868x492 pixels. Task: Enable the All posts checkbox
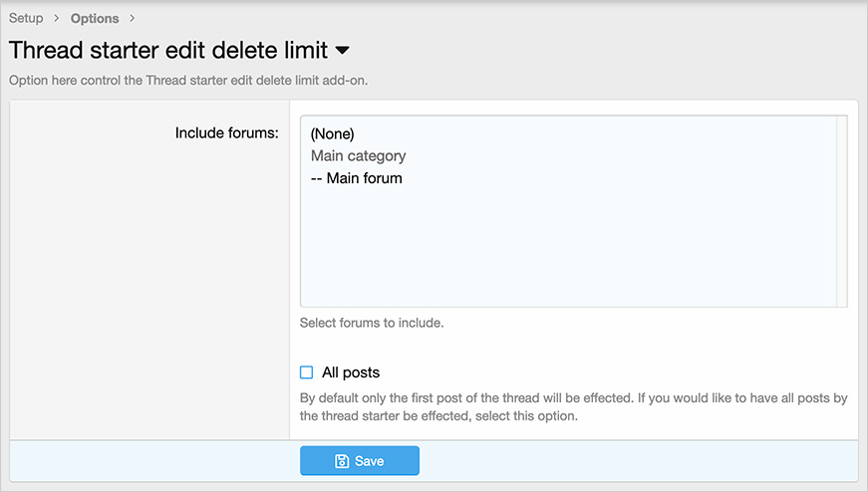307,372
